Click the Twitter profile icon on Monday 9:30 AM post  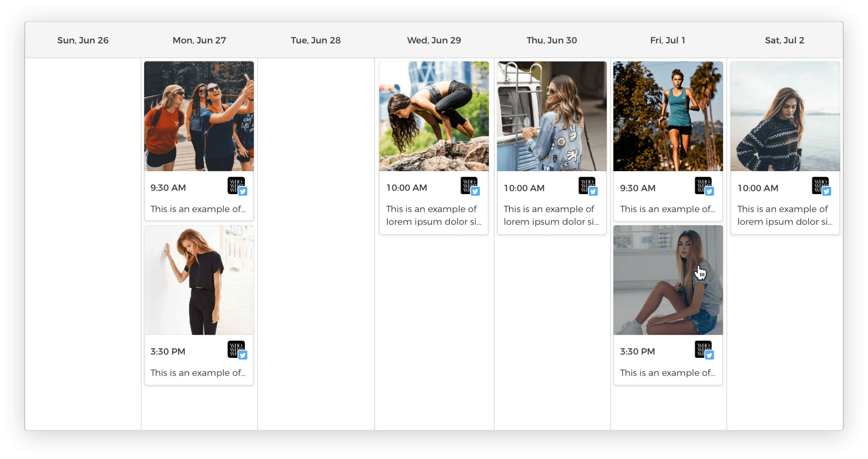pos(237,186)
